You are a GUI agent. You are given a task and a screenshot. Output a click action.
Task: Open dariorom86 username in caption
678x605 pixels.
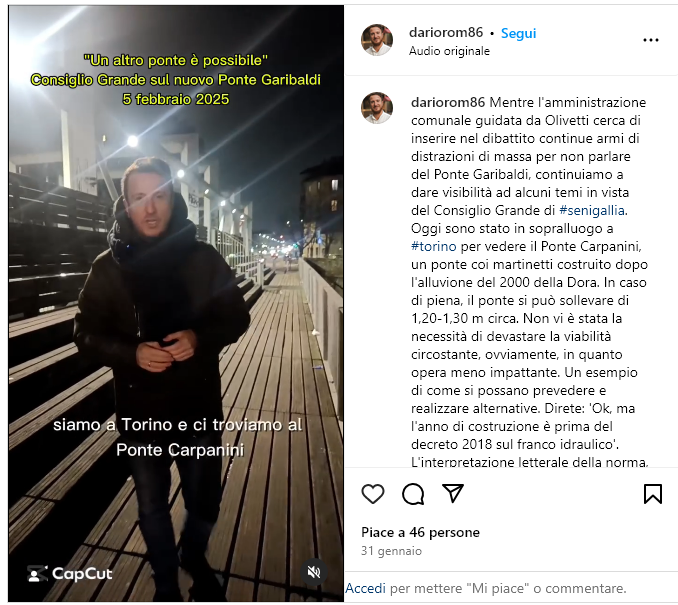click(x=448, y=102)
